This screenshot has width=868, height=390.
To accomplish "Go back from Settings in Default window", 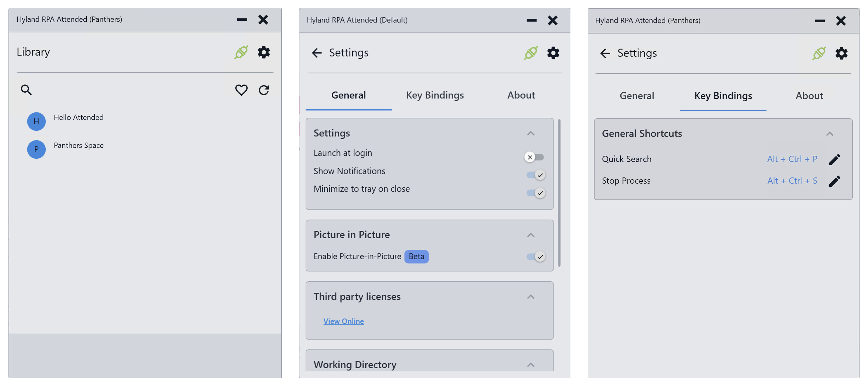I will 317,53.
